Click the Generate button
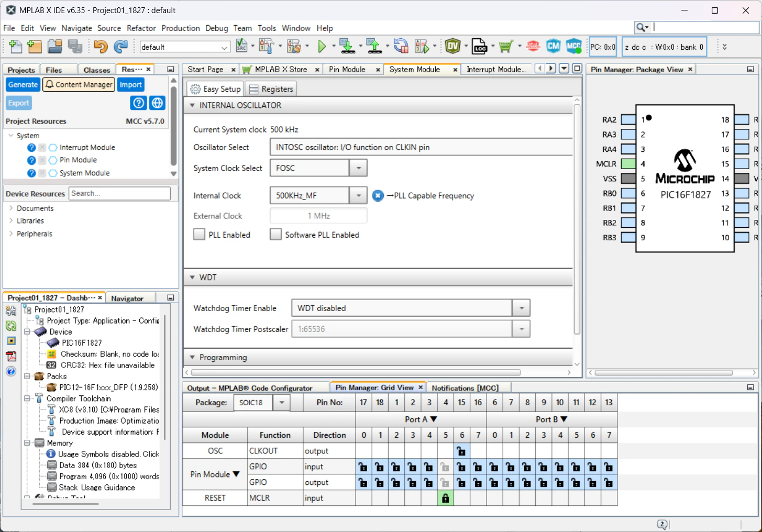Screen dimensions: 762x532 tap(23, 84)
